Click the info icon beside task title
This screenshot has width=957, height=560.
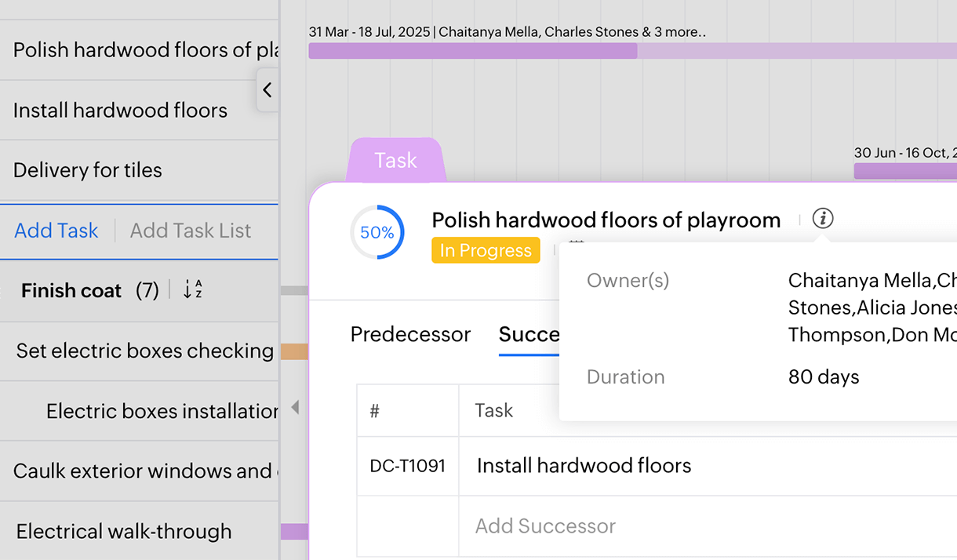pos(822,219)
